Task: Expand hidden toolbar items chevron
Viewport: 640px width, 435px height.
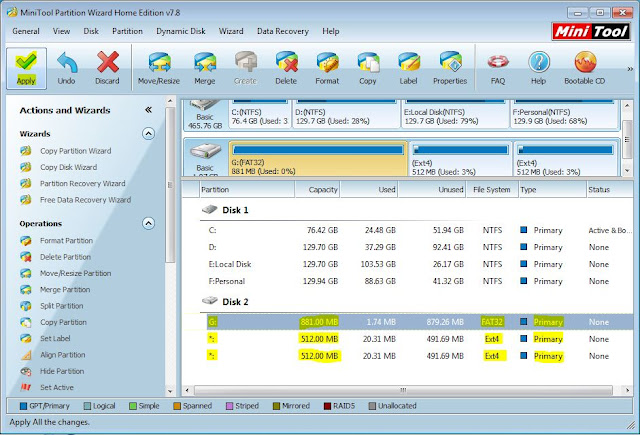Action: pyautogui.click(x=630, y=69)
